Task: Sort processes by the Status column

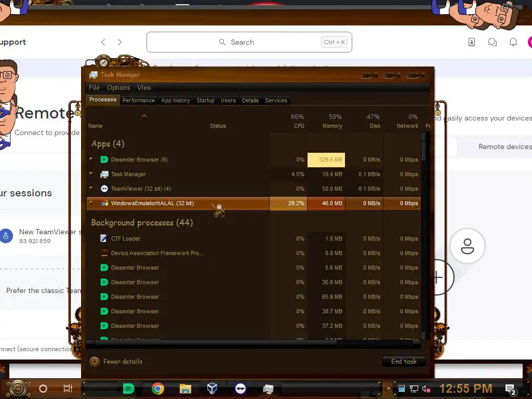Action: 218,126
